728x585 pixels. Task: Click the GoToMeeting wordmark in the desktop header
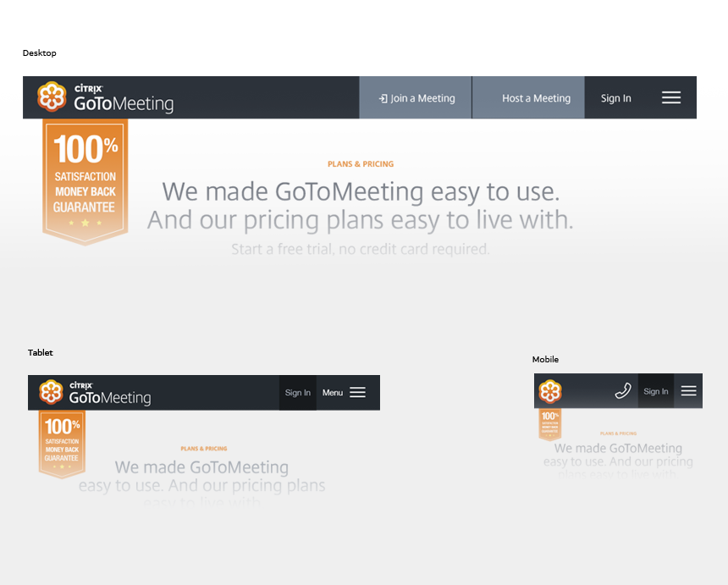tap(123, 102)
